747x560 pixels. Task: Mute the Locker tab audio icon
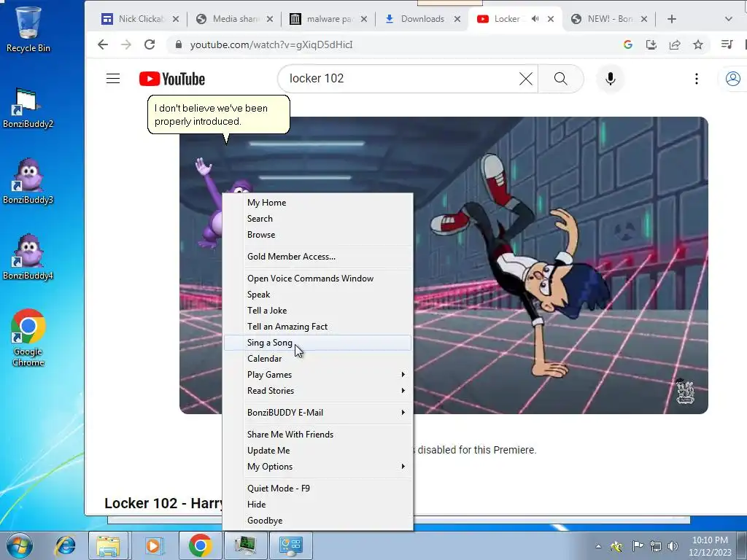[x=535, y=19]
